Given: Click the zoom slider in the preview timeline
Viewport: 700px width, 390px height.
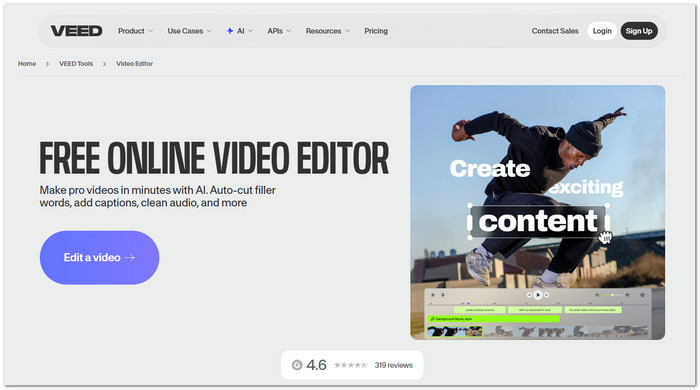Looking at the screenshot, I should 612,295.
